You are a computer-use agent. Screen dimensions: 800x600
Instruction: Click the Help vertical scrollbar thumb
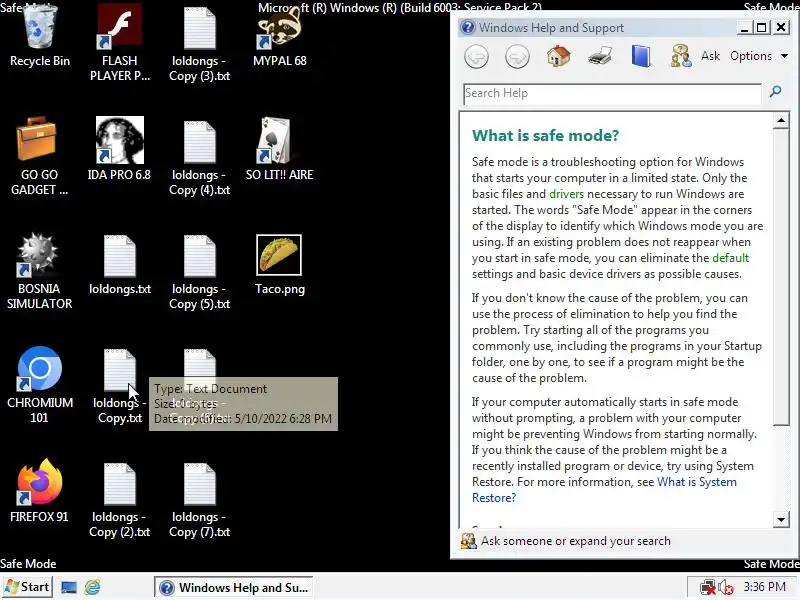coord(781,277)
